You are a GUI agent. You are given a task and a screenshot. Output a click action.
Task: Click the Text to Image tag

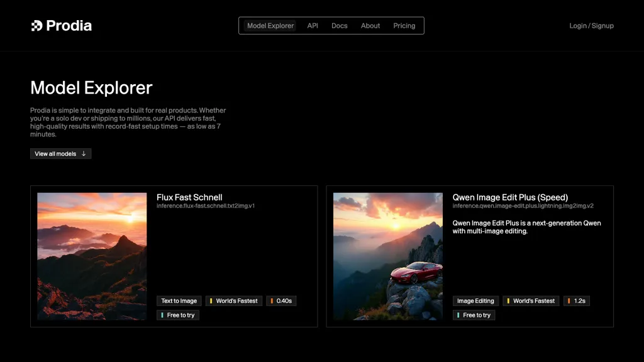point(179,301)
